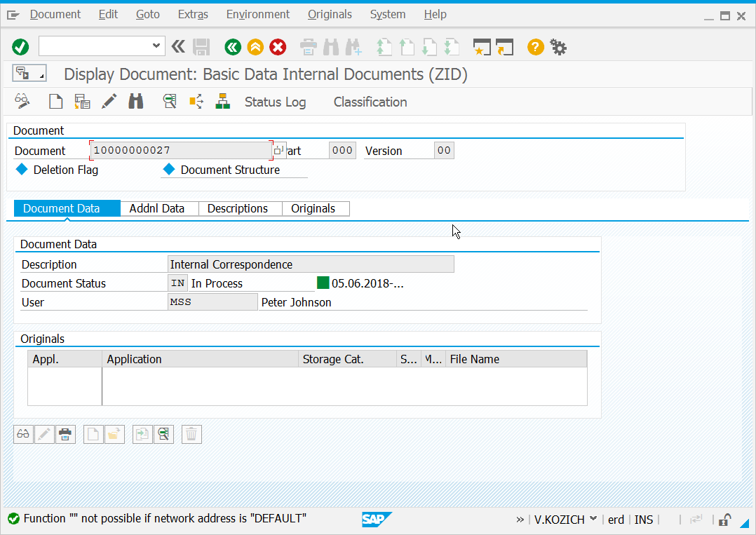The image size is (756, 535).
Task: Switch to the Originals tab
Action: [x=316, y=208]
